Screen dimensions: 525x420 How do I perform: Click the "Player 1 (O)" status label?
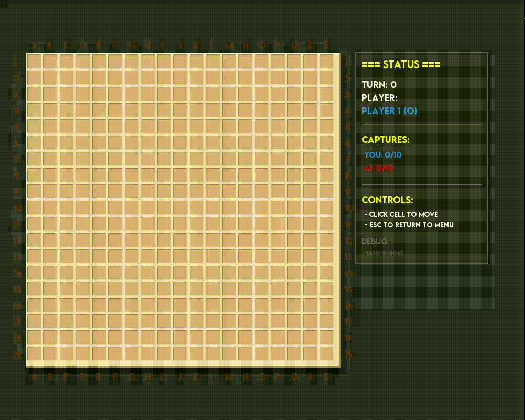pyautogui.click(x=389, y=111)
